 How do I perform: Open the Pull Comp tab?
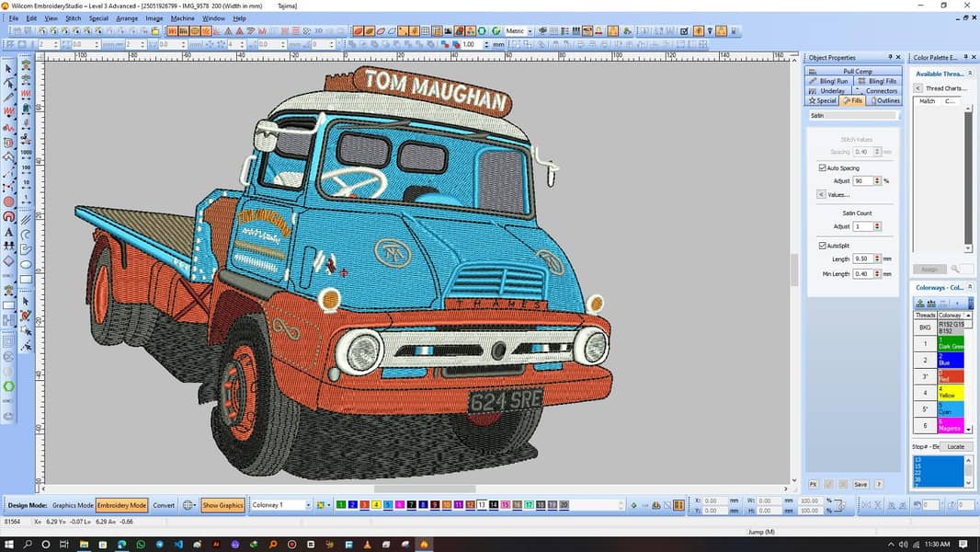point(853,71)
